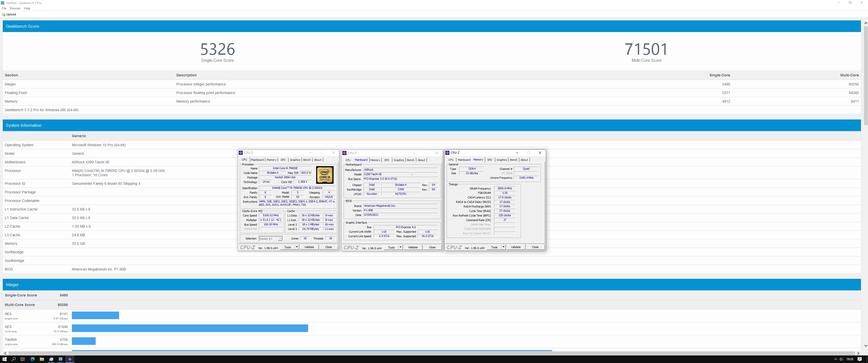
Task: Click the CPU-Z title icon in the Mainboard tab window
Action: pos(344,153)
